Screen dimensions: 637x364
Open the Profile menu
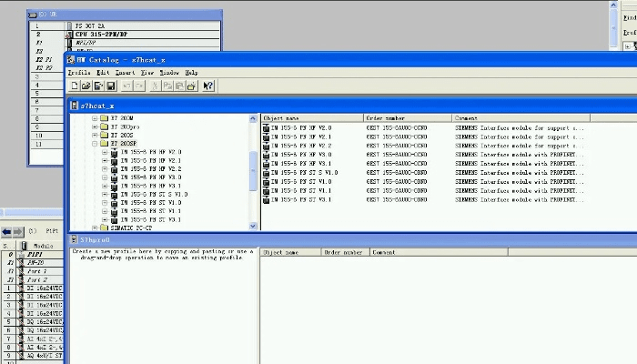(79, 72)
